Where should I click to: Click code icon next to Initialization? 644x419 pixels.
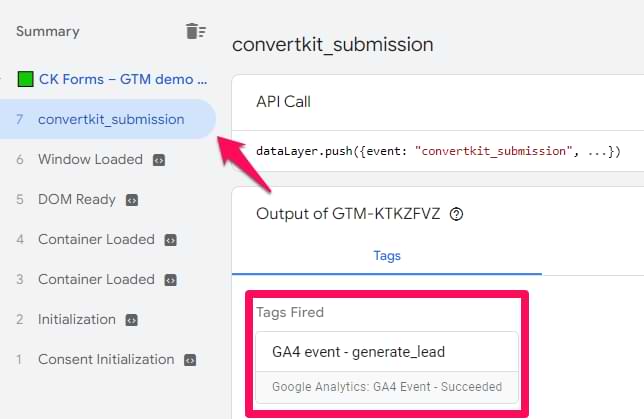(131, 320)
